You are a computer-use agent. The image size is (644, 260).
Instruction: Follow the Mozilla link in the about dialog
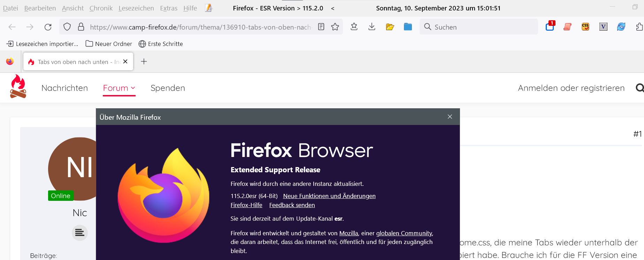[349, 233]
